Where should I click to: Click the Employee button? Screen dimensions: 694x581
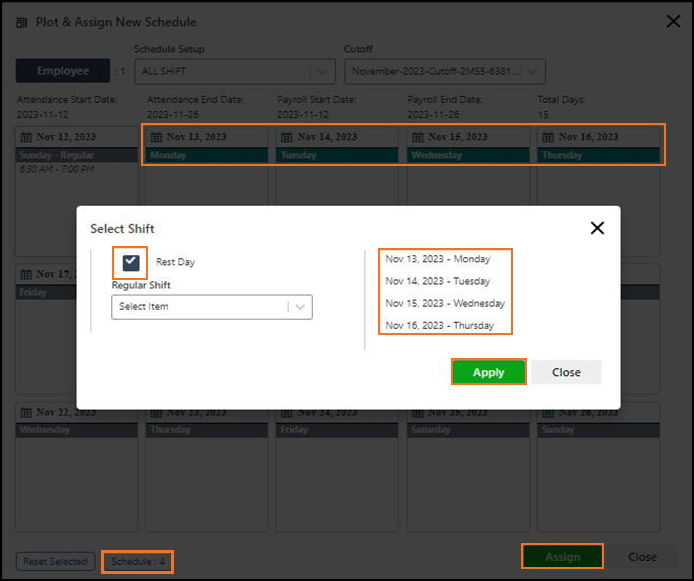click(x=63, y=71)
